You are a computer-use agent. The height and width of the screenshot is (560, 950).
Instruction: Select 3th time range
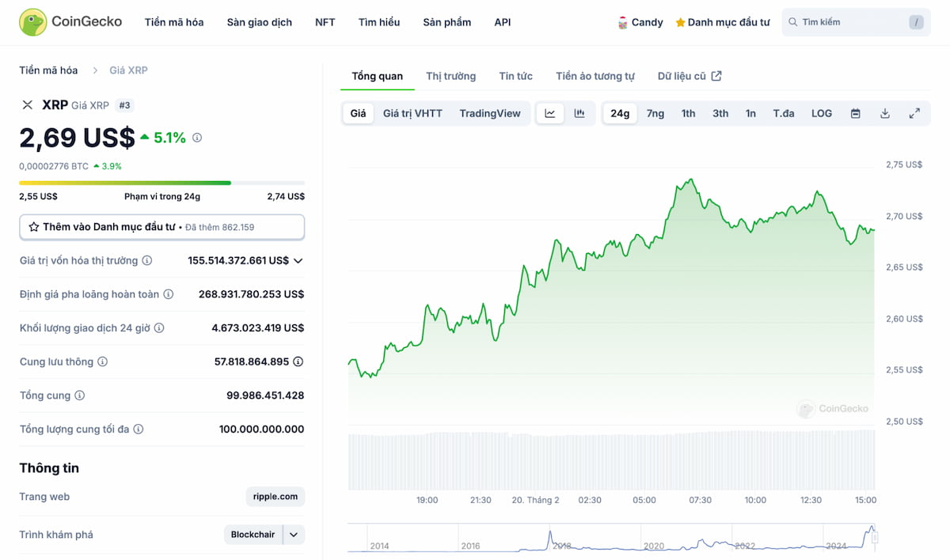click(720, 113)
